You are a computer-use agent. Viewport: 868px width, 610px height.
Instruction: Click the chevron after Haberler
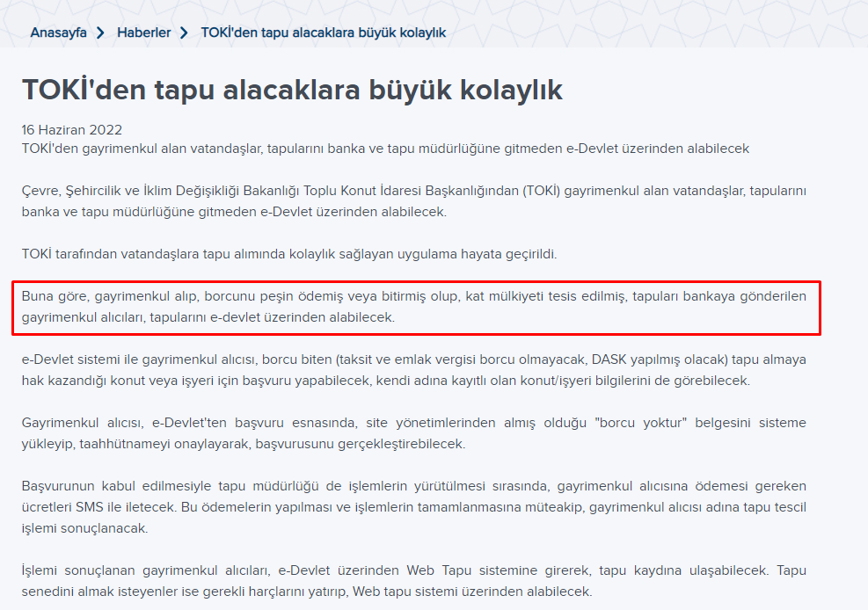(184, 33)
